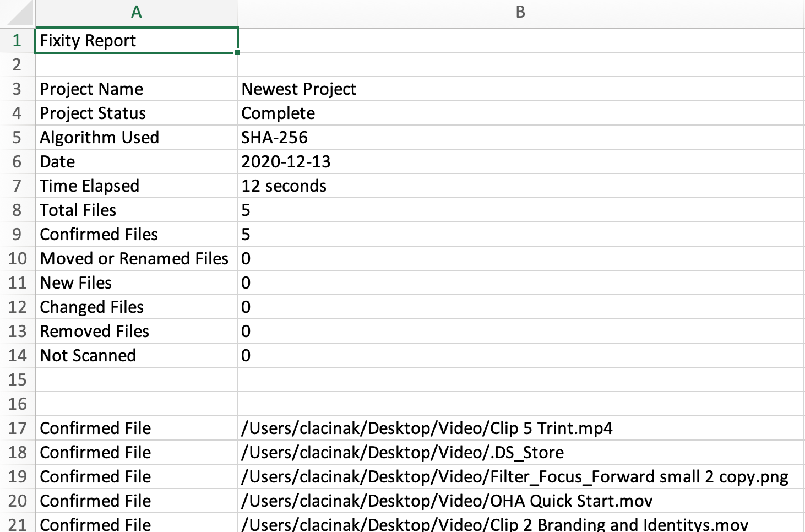Click the 'Project Status' cell
The width and height of the screenshot is (805, 532).
click(x=137, y=113)
